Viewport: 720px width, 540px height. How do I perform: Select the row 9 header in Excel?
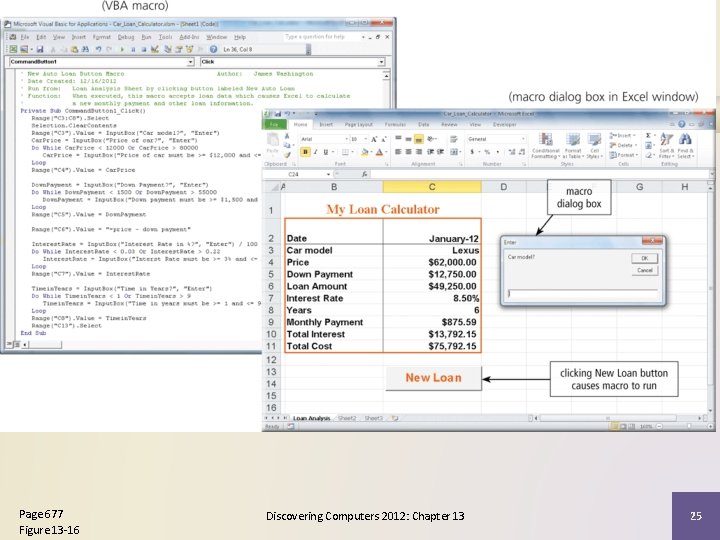click(x=271, y=322)
